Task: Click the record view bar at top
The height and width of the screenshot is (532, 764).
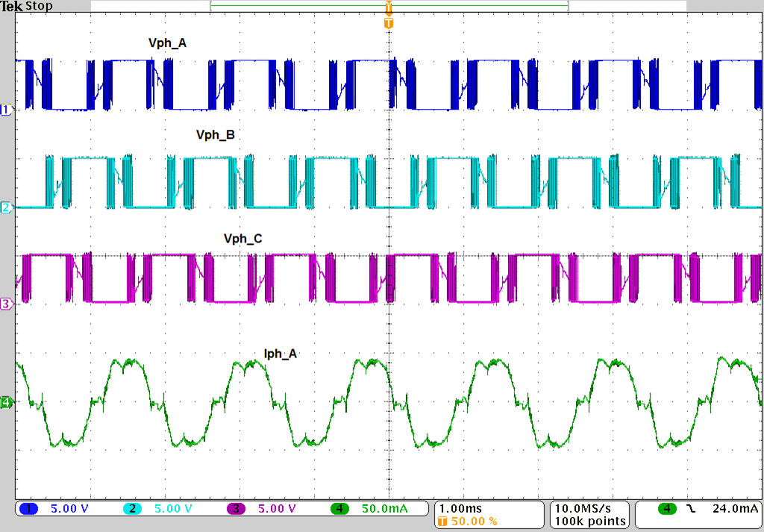Action: (388, 6)
